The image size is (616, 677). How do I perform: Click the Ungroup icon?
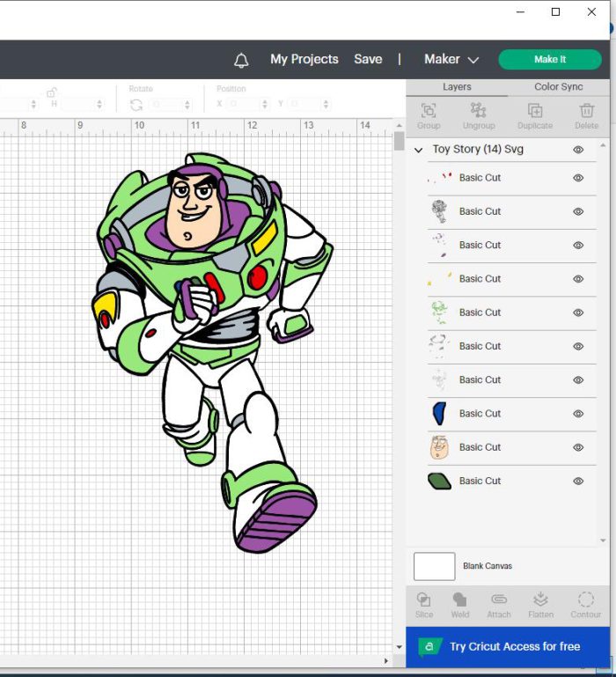click(479, 111)
